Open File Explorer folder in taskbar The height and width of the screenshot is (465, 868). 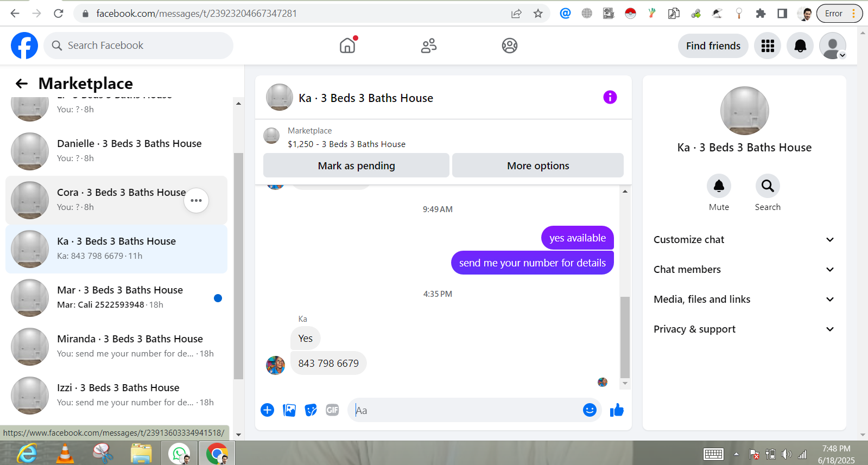coord(141,453)
